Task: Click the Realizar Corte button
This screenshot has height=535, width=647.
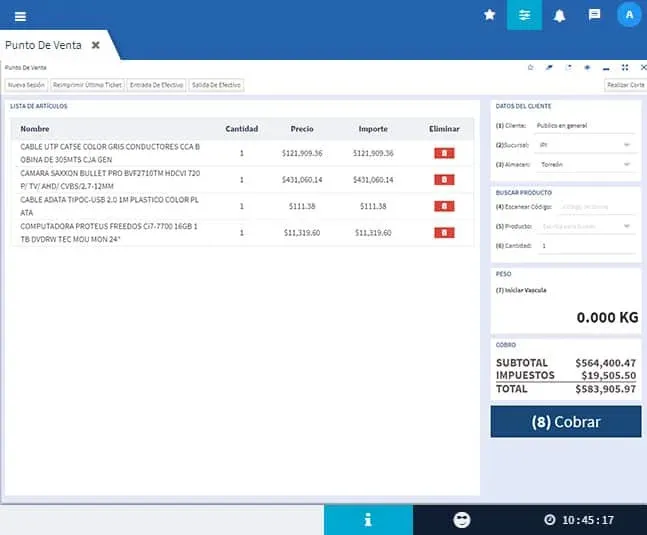Action: [623, 86]
